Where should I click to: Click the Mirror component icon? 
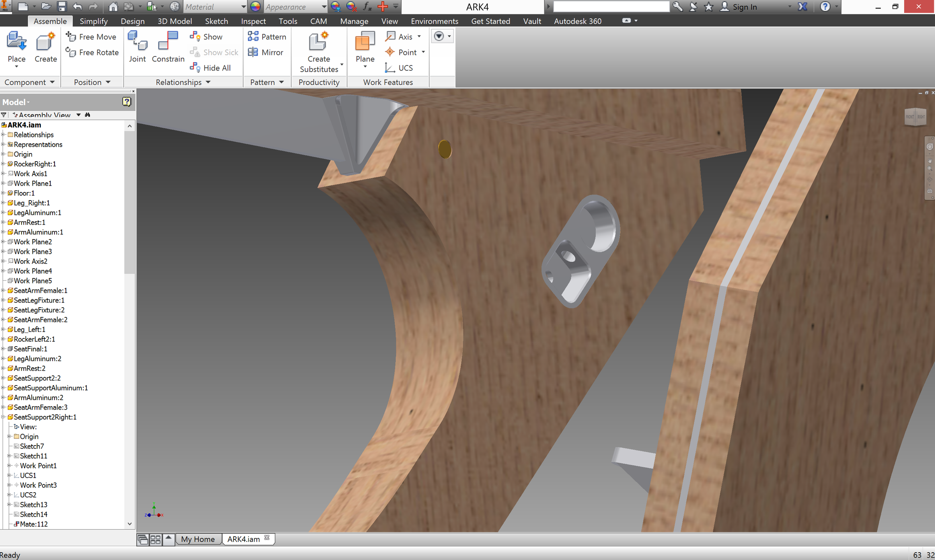(253, 52)
